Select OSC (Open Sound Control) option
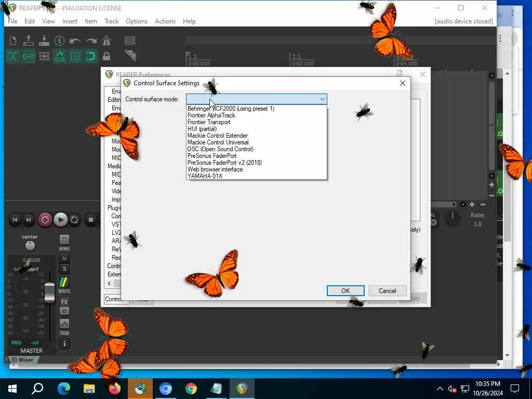Image resolution: width=532 pixels, height=399 pixels. [257, 149]
